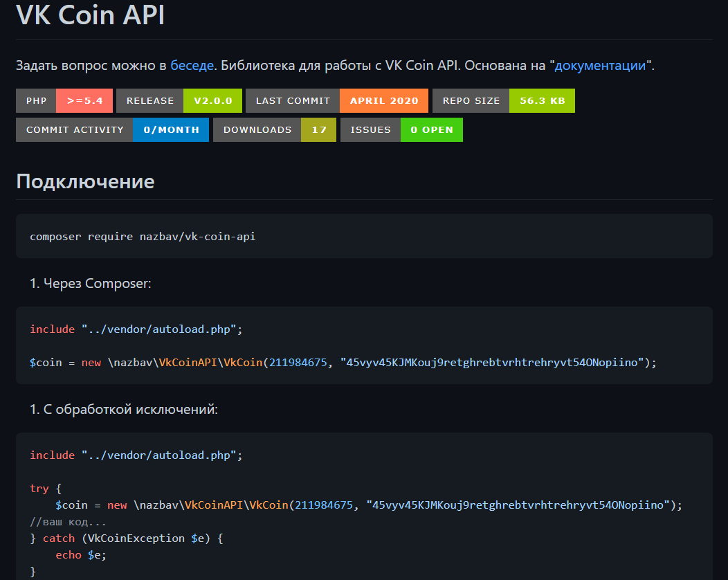728x580 pixels.
Task: Click the Last Commit April 2020 badge
Action: (336, 101)
